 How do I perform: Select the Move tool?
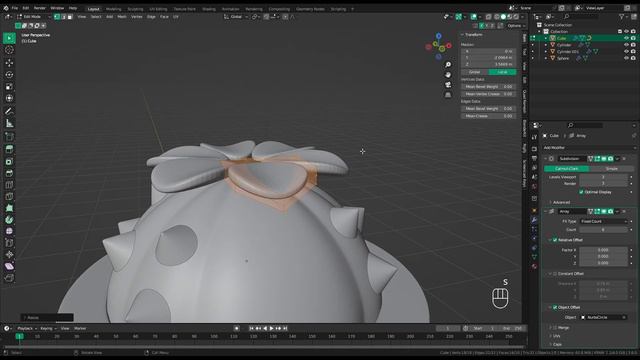tap(9, 62)
